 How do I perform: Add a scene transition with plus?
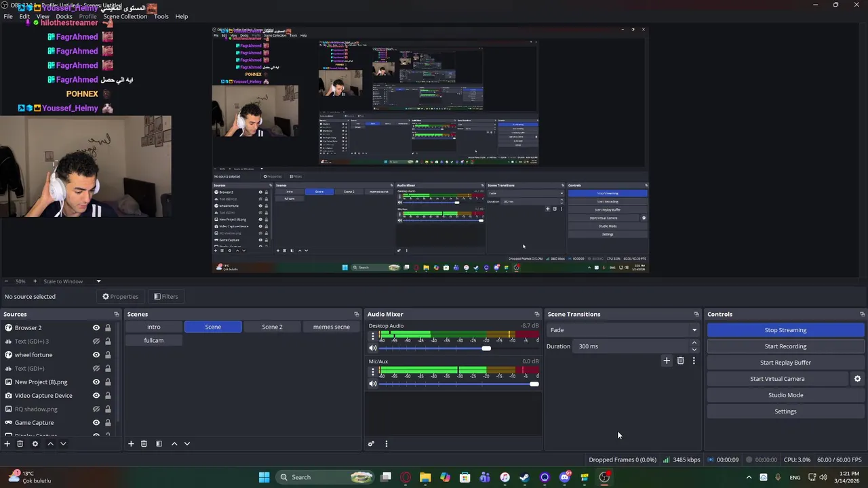[x=667, y=361]
